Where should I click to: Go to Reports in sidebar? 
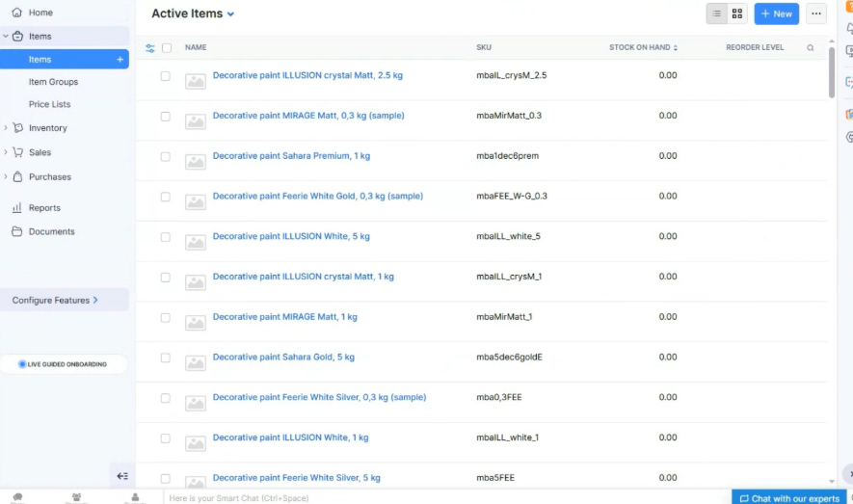(44, 208)
